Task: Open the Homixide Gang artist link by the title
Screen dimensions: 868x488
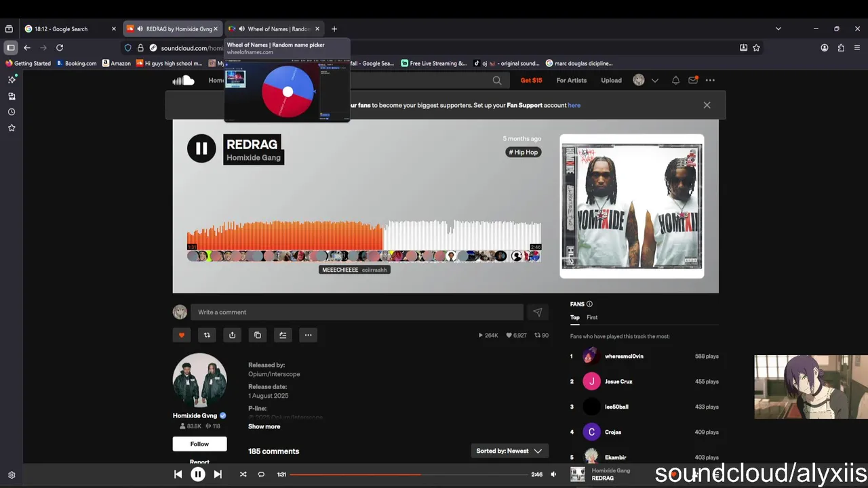Action: click(x=253, y=158)
